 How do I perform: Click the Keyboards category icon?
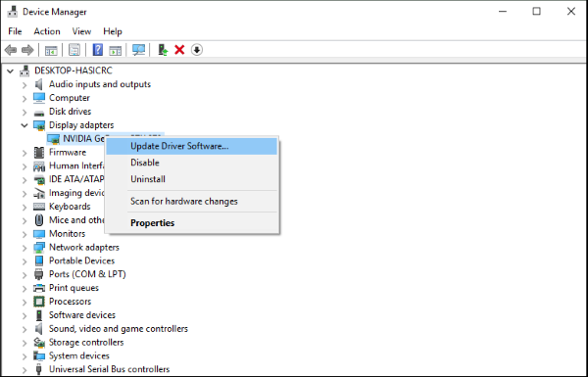[x=39, y=207]
